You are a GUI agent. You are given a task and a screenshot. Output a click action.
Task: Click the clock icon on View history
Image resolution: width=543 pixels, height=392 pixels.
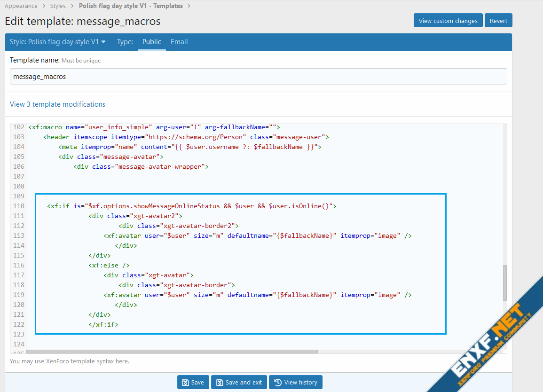278,383
